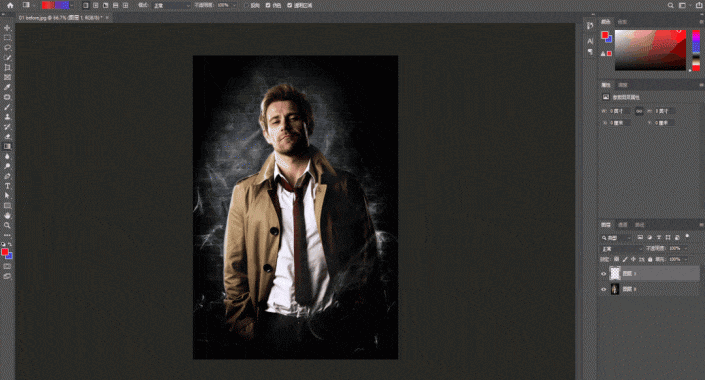This screenshot has width=705, height=380.
Task: Choose Diamond gradient type in options bar
Action: tap(125, 5)
